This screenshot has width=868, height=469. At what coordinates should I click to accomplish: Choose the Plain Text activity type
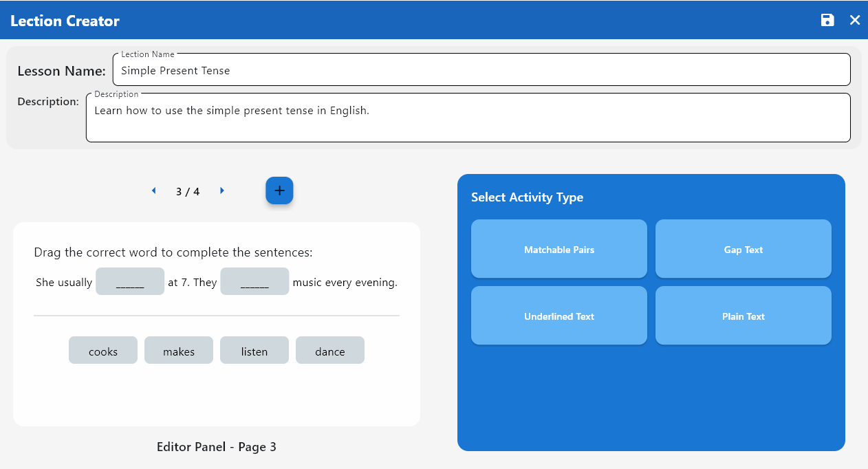point(744,316)
